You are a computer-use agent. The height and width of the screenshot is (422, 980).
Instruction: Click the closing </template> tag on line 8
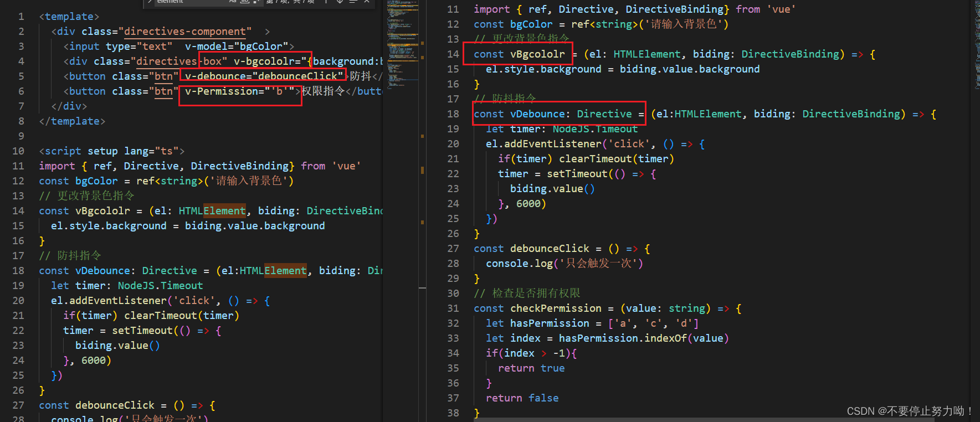[72, 121]
